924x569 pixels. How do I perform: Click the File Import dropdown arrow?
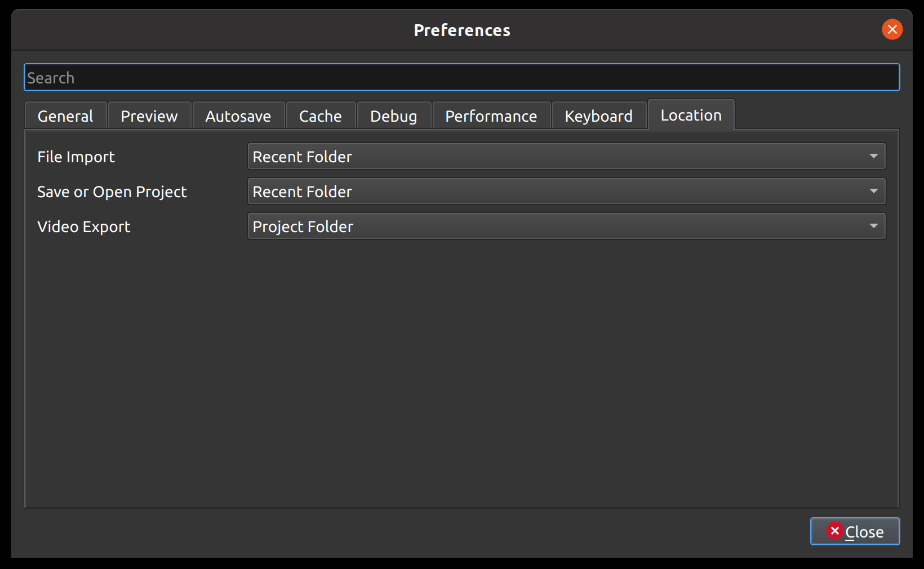point(874,156)
